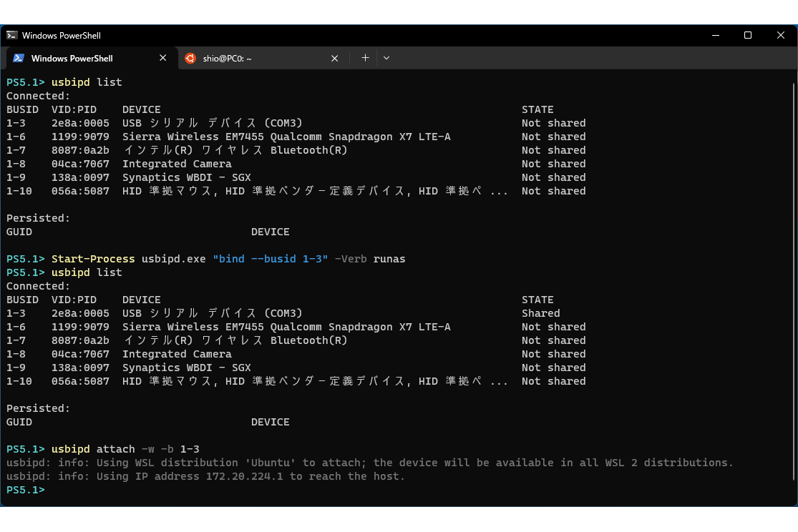
Task: Open the new tab dropdown chevron
Action: [386, 58]
